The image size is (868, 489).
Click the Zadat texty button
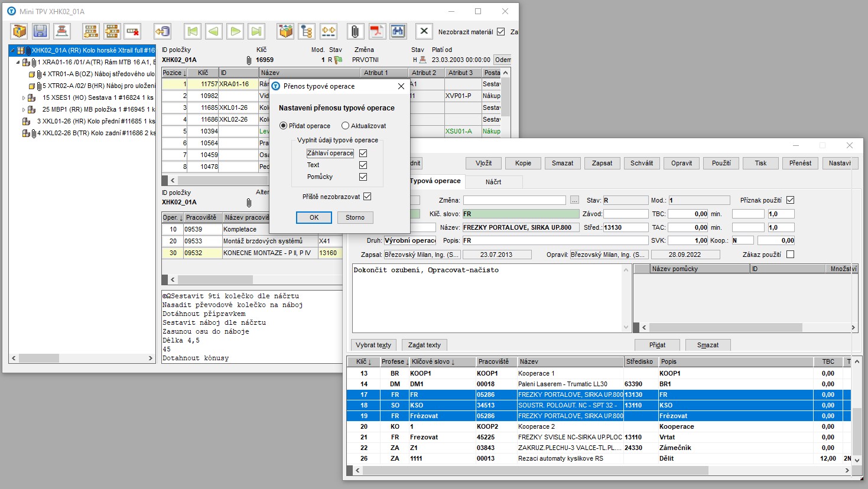click(424, 345)
